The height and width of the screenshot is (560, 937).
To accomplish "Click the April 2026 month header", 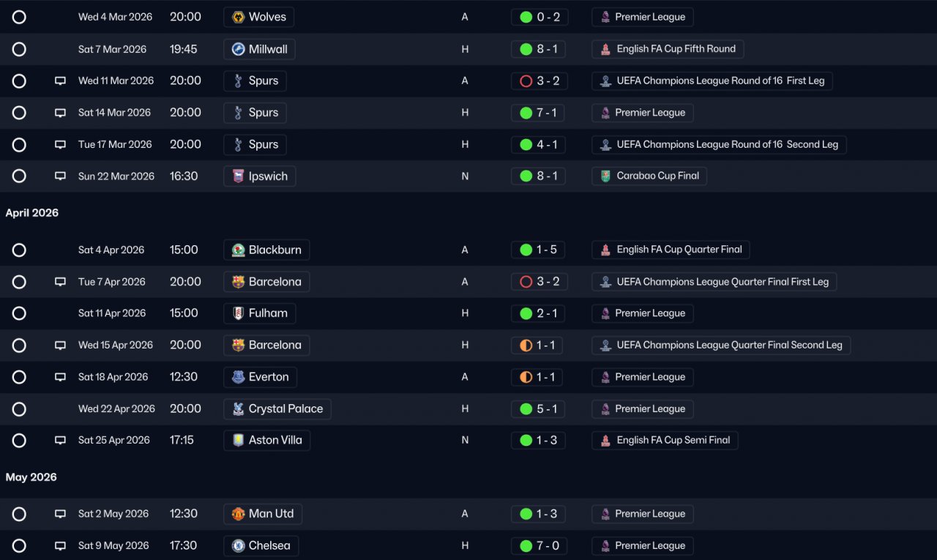I will pos(32,213).
